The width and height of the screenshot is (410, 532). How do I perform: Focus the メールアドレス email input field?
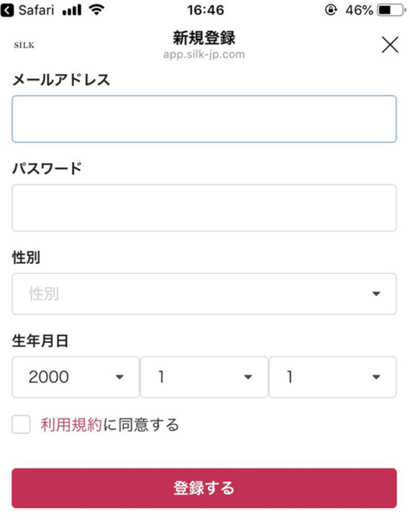[x=204, y=119]
